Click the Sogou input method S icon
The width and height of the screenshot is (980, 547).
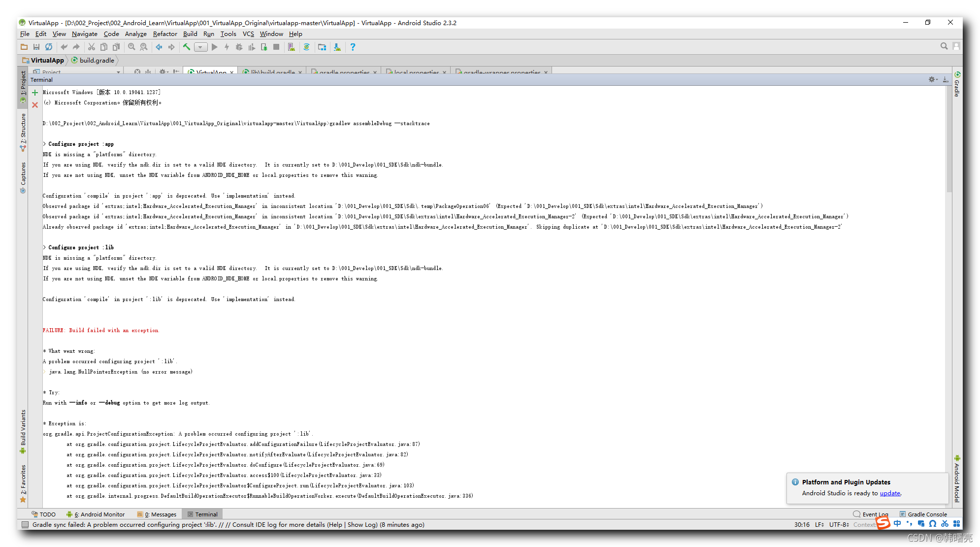click(x=883, y=523)
